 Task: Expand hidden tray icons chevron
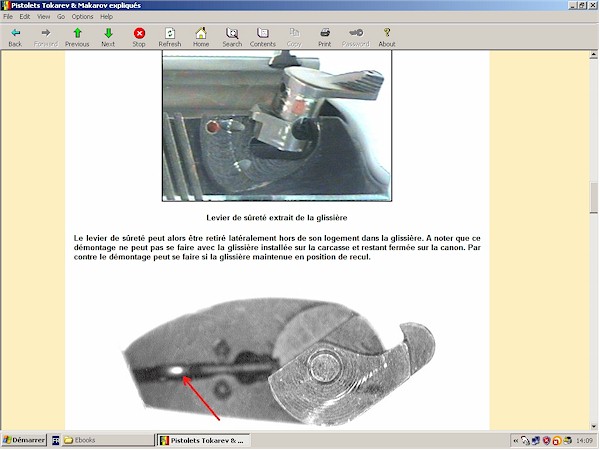(x=515, y=441)
